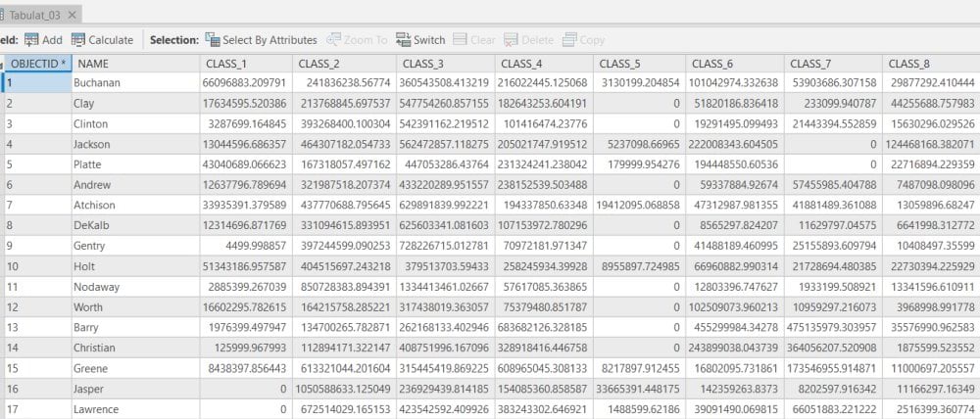Select the CLASS_6 column header
Image resolution: width=980 pixels, height=419 pixels.
[735, 64]
